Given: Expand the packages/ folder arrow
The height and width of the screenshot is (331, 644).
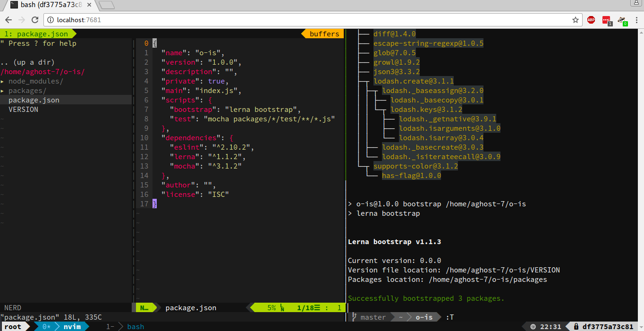Looking at the screenshot, I should pyautogui.click(x=2, y=91).
